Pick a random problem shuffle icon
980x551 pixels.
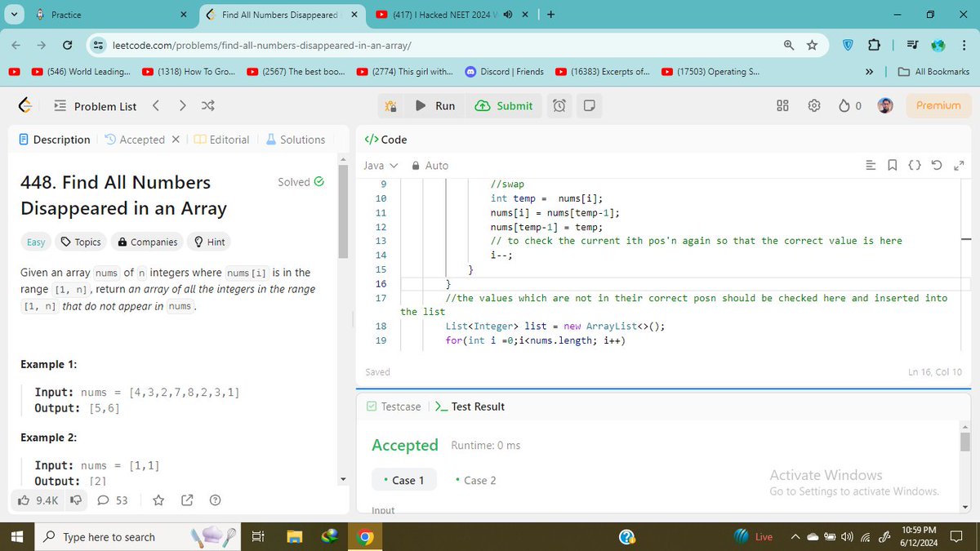click(207, 106)
